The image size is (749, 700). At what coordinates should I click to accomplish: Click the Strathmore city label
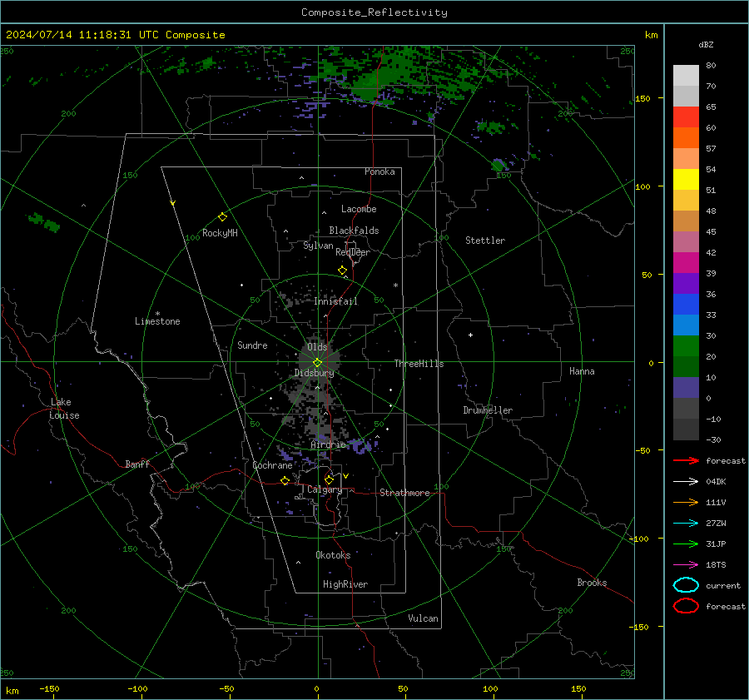coord(404,493)
